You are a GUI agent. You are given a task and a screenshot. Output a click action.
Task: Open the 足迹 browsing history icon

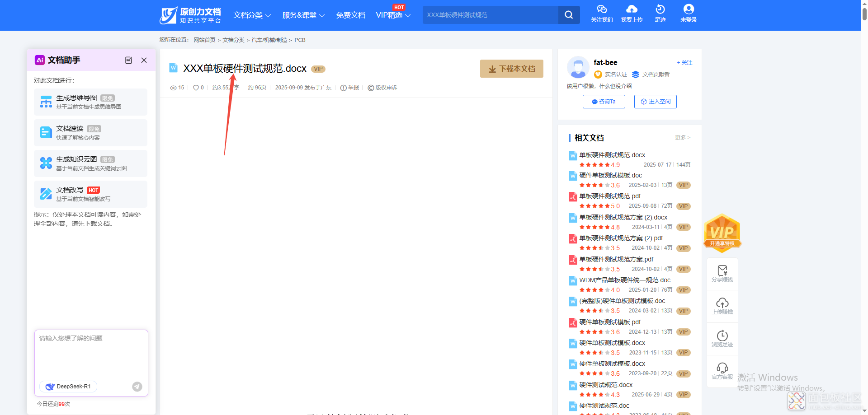660,10
